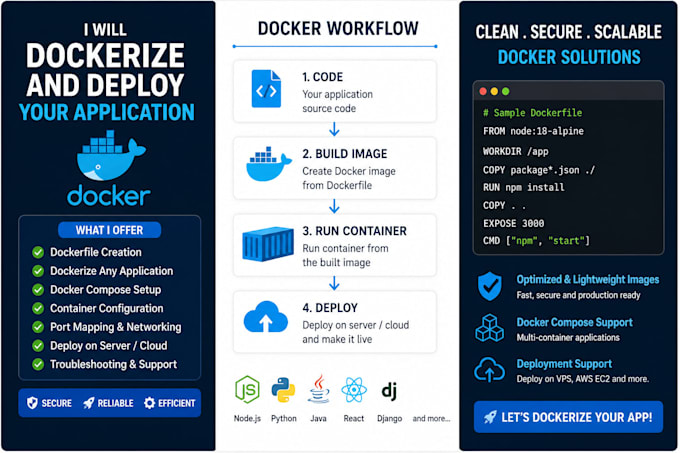Image resolution: width=680 pixels, height=453 pixels.
Task: Click the green check beside Docker Compose Setup
Action: pos(38,290)
